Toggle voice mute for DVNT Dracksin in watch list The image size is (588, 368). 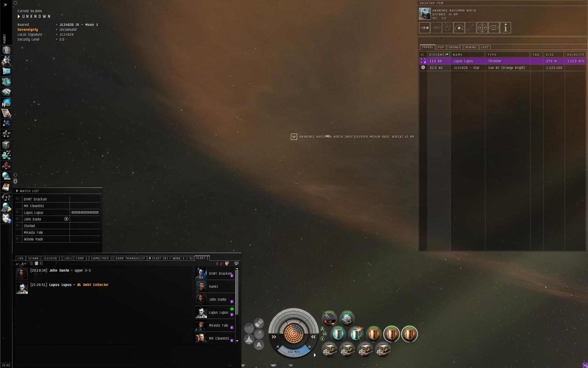pos(18,199)
